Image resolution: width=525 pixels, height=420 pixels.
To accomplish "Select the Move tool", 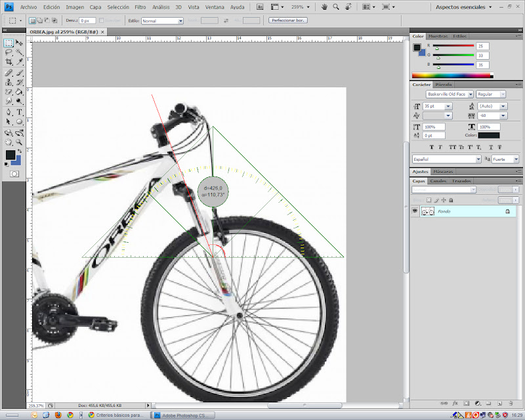I will click(20, 43).
